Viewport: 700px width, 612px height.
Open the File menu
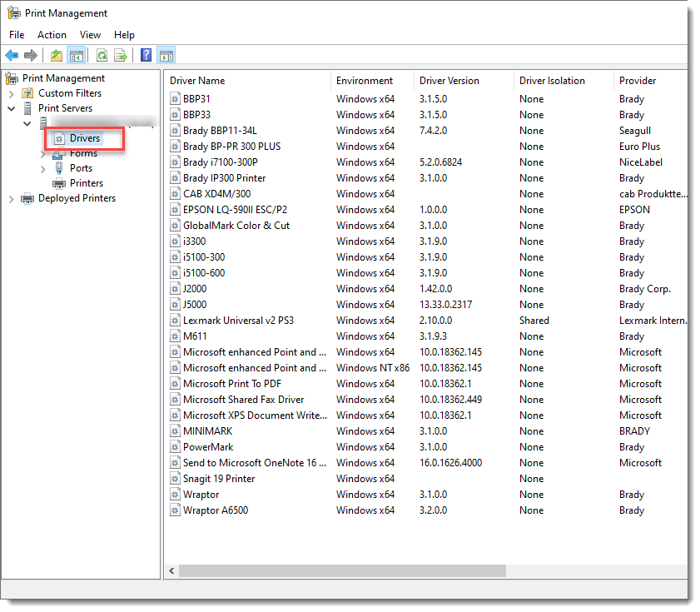click(x=17, y=35)
